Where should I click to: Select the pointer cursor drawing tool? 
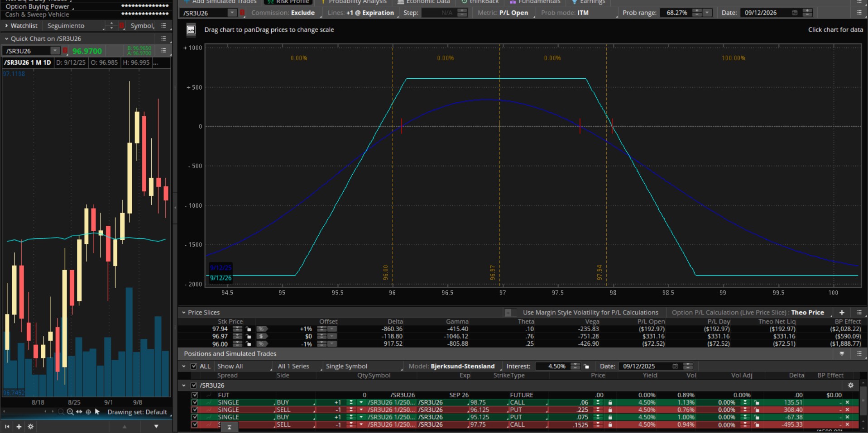coord(97,412)
